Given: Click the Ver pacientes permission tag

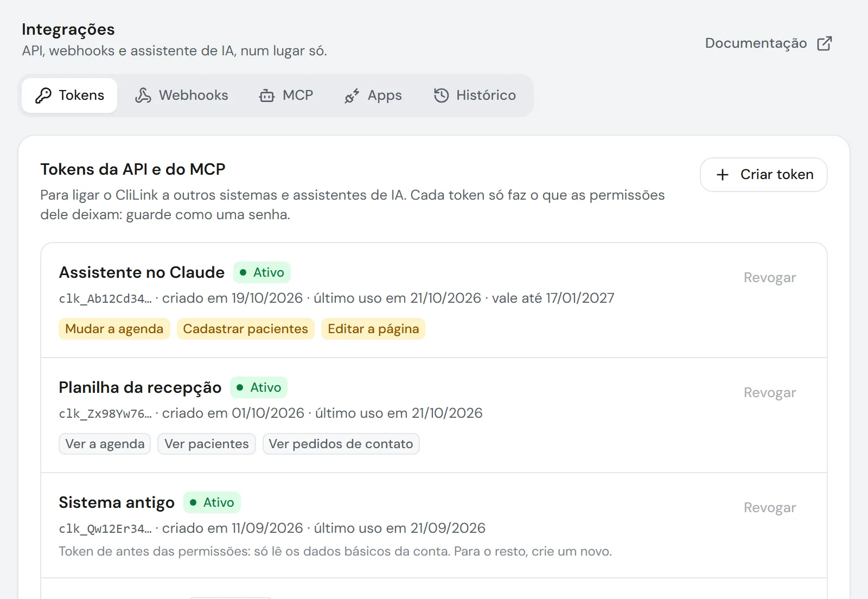Looking at the screenshot, I should tap(207, 444).
